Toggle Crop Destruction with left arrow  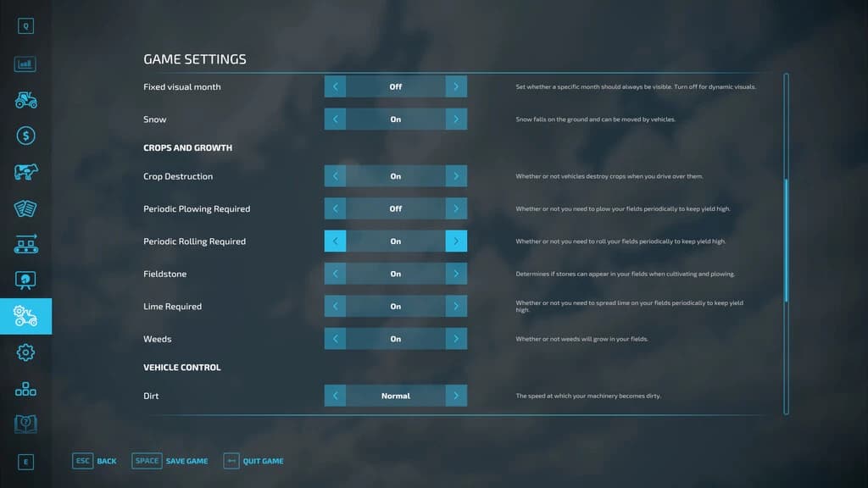point(335,176)
